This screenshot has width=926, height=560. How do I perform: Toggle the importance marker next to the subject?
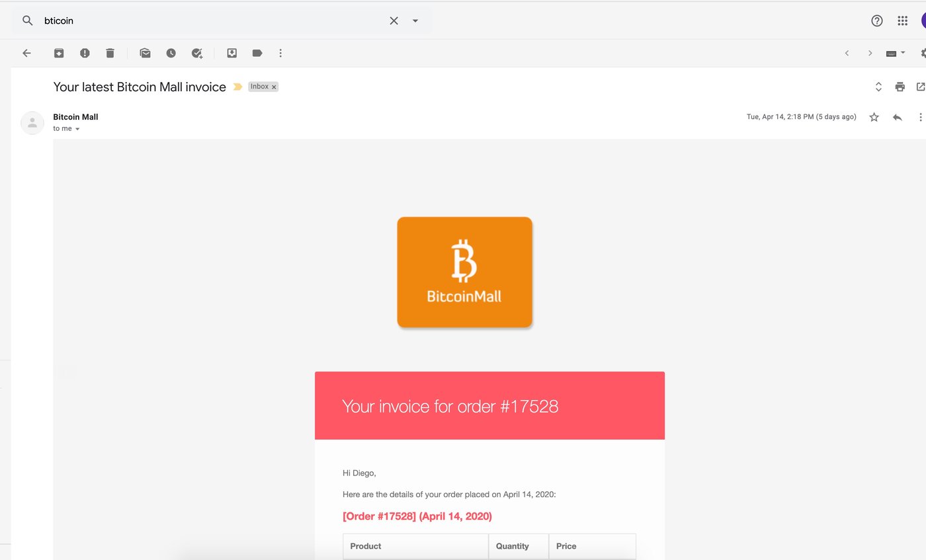pos(237,87)
